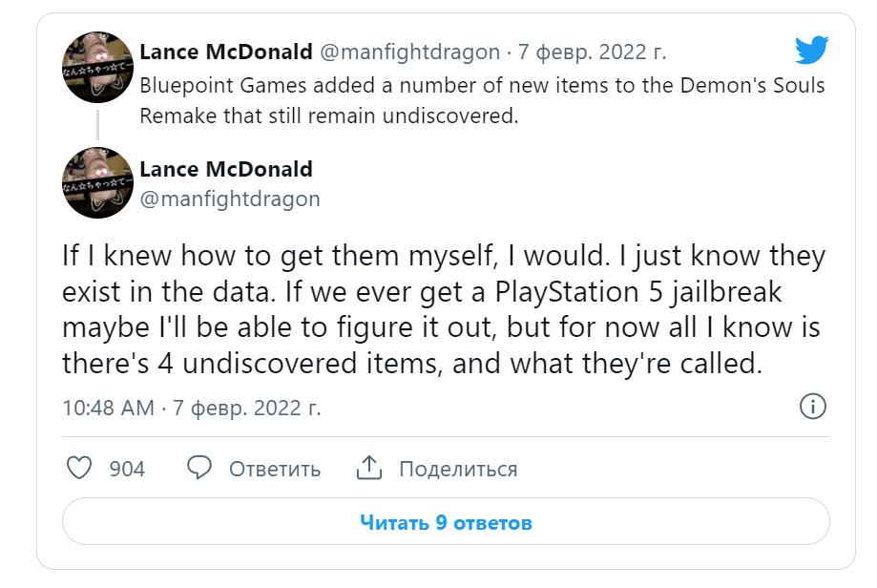Viewport: 877px width, 588px height.
Task: Click Lance McDonald name in main tweet
Action: (x=225, y=170)
